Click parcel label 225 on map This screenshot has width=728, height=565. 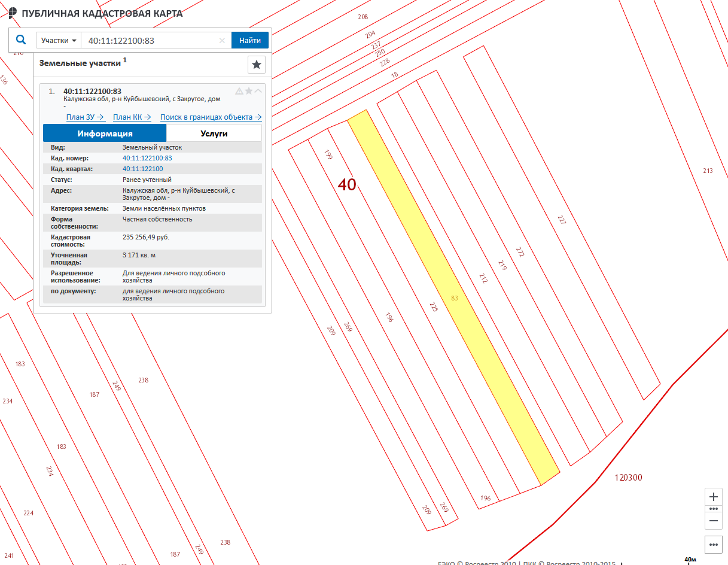tap(434, 307)
